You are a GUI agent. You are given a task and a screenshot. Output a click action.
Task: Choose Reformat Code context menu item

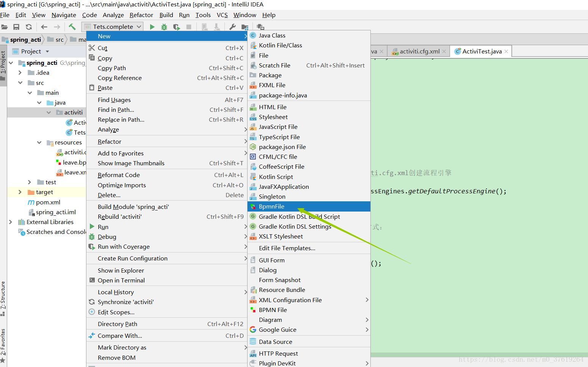pyautogui.click(x=167, y=175)
